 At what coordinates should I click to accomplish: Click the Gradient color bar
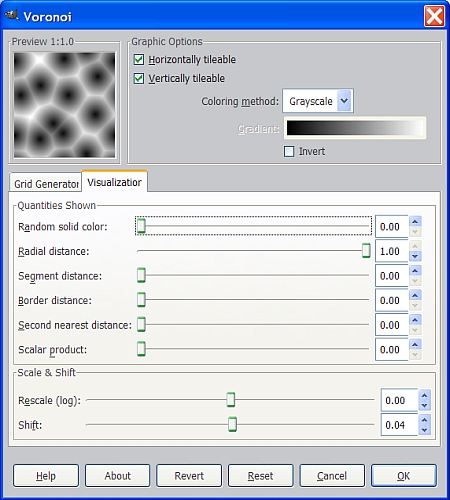click(x=355, y=128)
